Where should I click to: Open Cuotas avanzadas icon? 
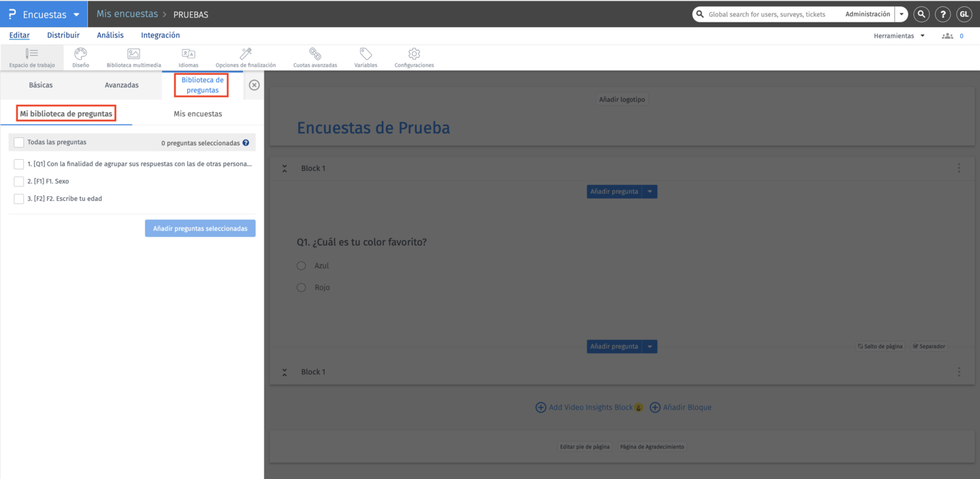[x=315, y=53]
